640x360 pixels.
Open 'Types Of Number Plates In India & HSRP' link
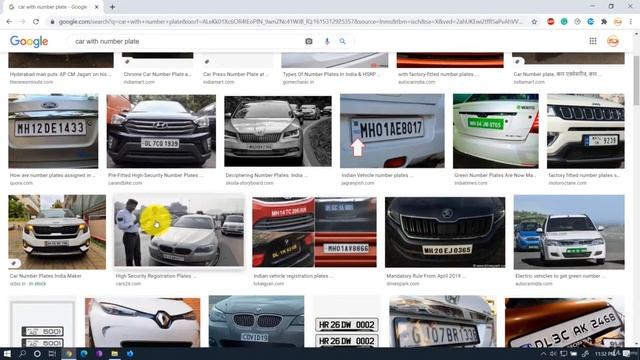(331, 74)
